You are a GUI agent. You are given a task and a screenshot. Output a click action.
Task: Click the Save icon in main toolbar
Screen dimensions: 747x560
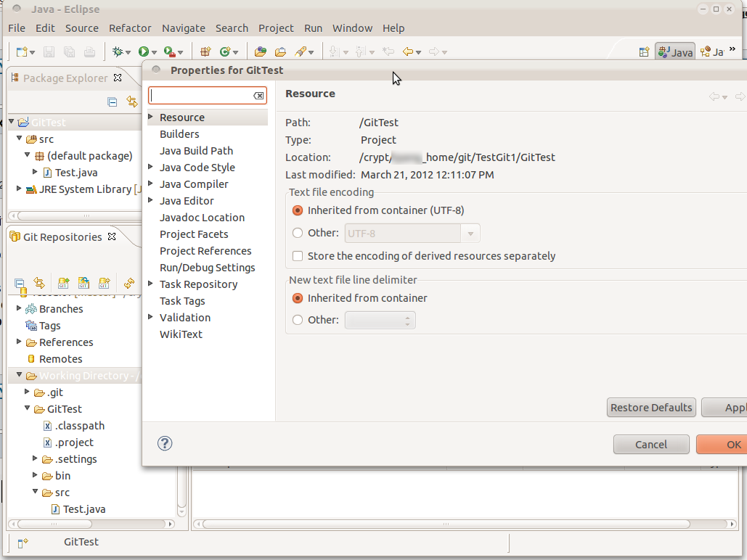(x=49, y=52)
